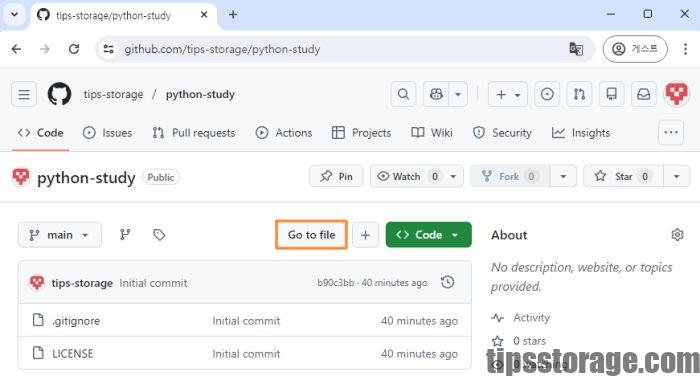Open latest 'Initial commit' message in header row
Viewport: 700px width, 376px height.
[x=153, y=283]
